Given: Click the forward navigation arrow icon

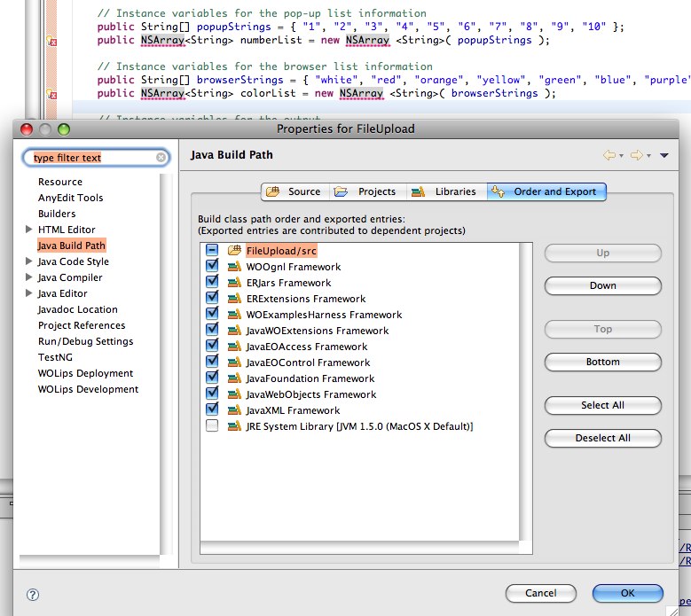Looking at the screenshot, I should click(x=637, y=155).
